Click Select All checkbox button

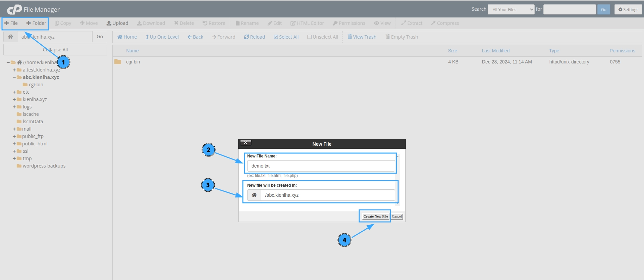286,37
